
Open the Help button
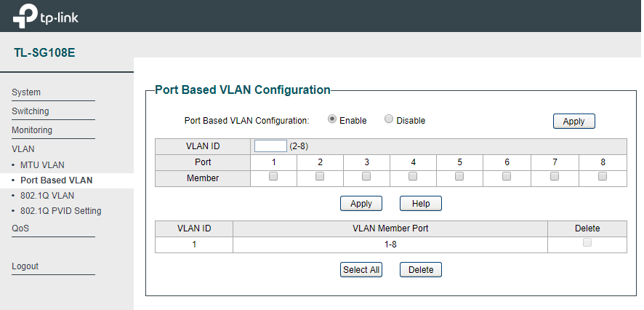(x=421, y=204)
